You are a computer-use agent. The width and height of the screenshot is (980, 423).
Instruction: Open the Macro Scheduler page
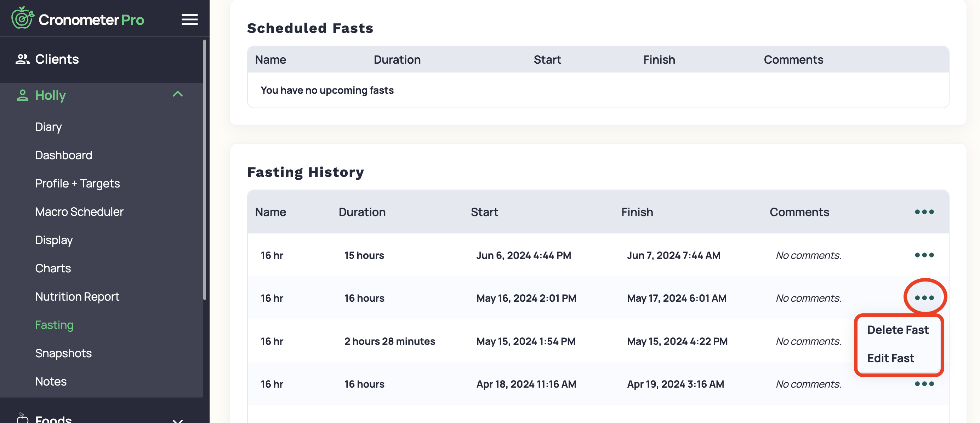pyautogui.click(x=80, y=212)
